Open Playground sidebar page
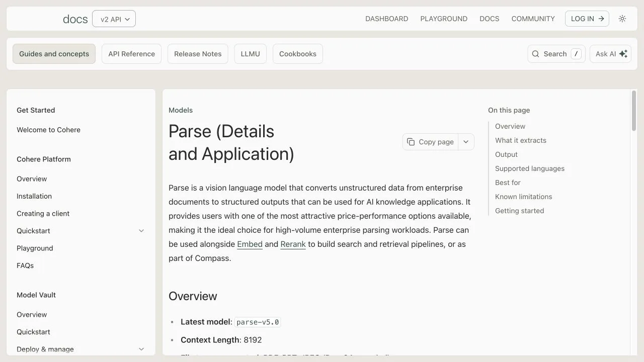This screenshot has width=644, height=362. tap(35, 248)
